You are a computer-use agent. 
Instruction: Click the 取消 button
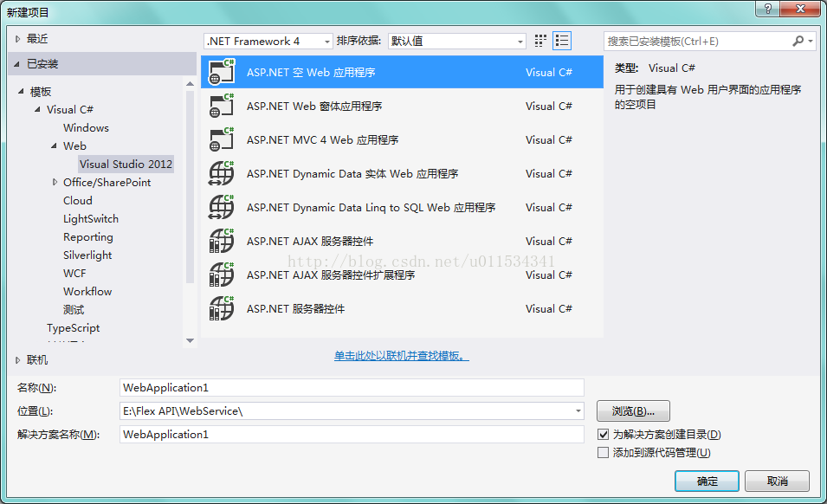(777, 481)
